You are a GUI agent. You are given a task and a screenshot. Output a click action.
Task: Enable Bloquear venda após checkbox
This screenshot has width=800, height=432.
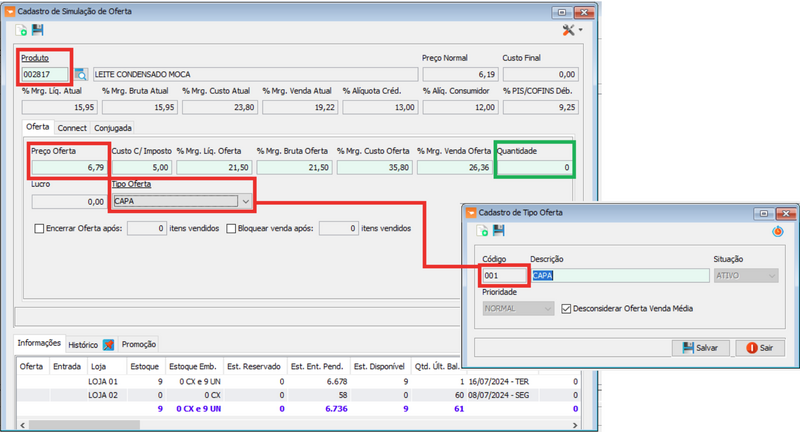coord(232,228)
